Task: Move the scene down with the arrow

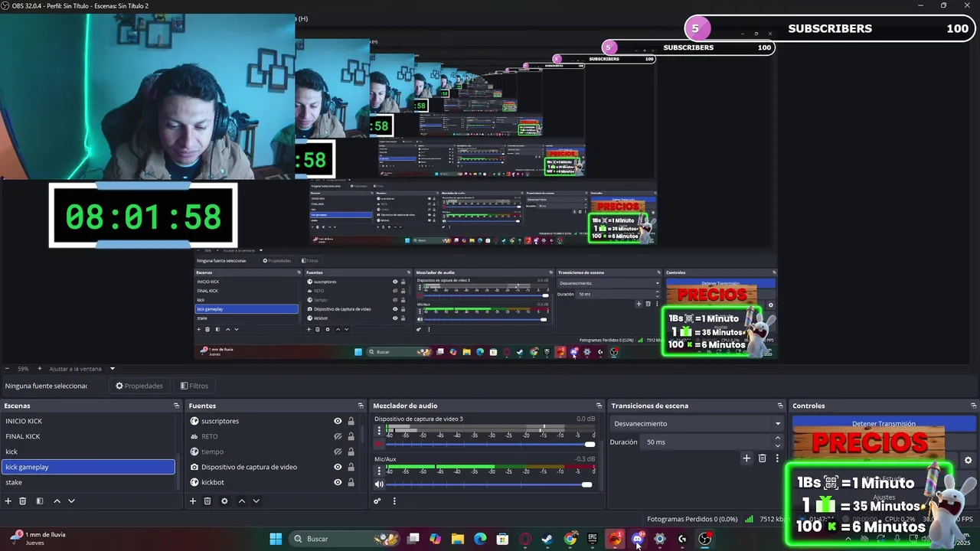Action: point(71,501)
